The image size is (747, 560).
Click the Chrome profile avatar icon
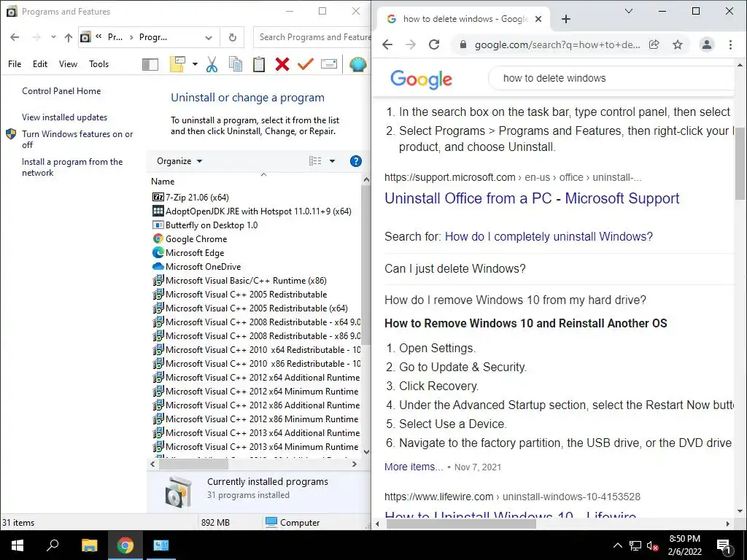706,44
